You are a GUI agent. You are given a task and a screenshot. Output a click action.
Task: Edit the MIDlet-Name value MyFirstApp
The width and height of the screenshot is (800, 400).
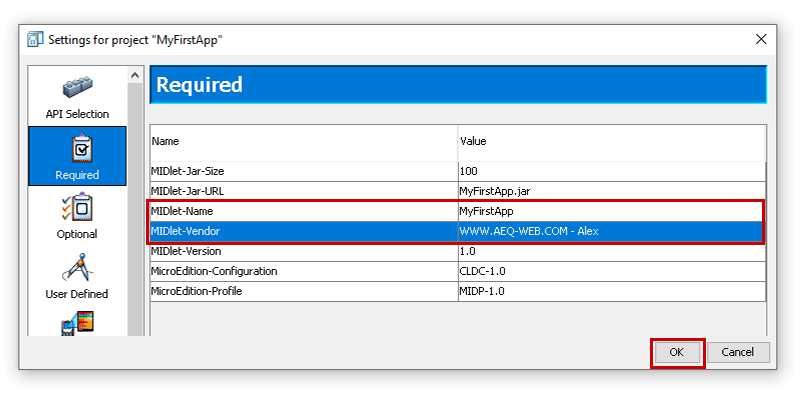(612, 211)
